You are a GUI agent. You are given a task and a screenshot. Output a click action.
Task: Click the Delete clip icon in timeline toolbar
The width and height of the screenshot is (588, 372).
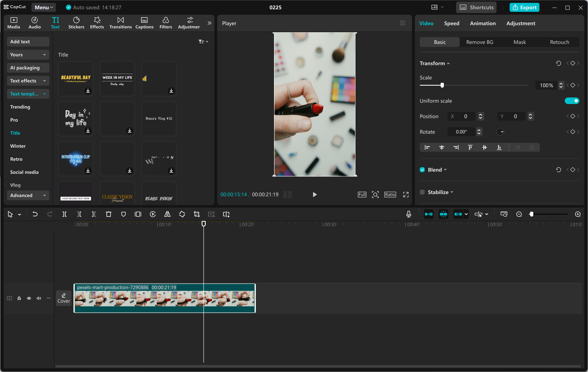point(109,214)
